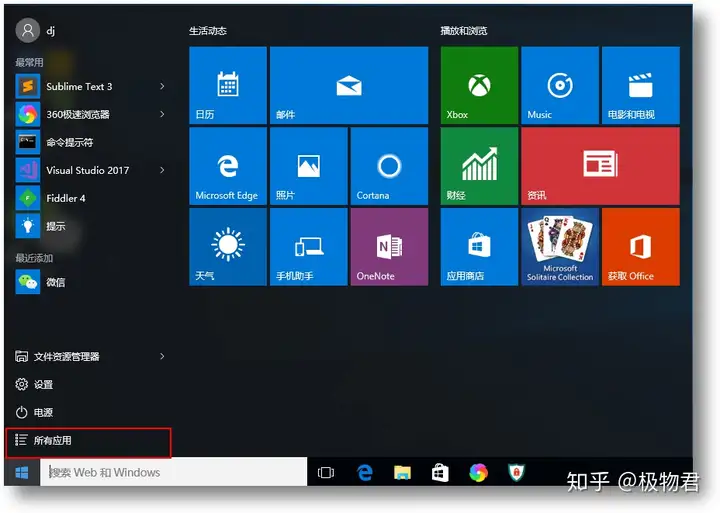Open File Explorer from taskbar
Image resolution: width=720 pixels, height=513 pixels.
coord(402,473)
